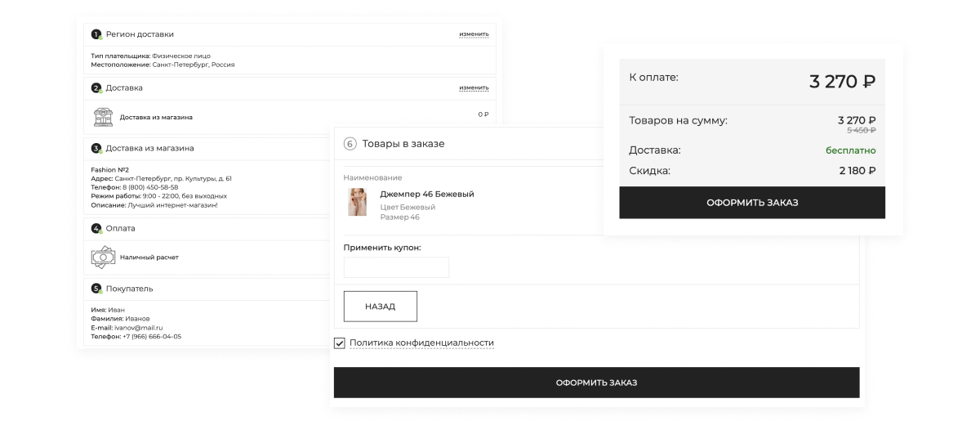Click ОФОРМИТЬ ЗАКАЗ in the summary card
The image size is (980, 448).
pos(752,203)
